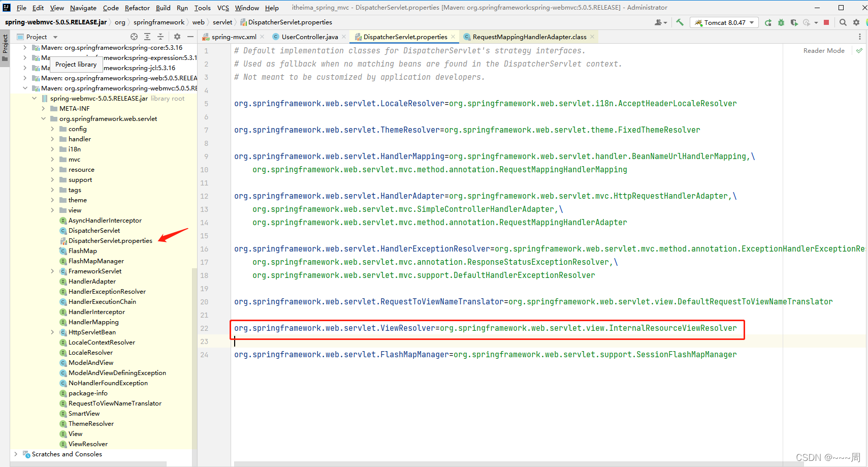
Task: Start debugging with the green bug icon
Action: click(781, 22)
